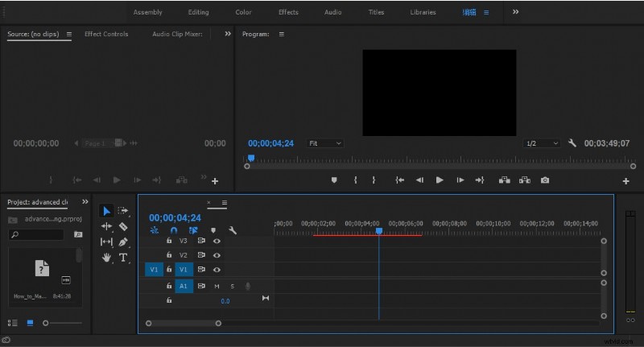Choose the Ripple Edit tool
Screen dimensions: 644x347
106,226
